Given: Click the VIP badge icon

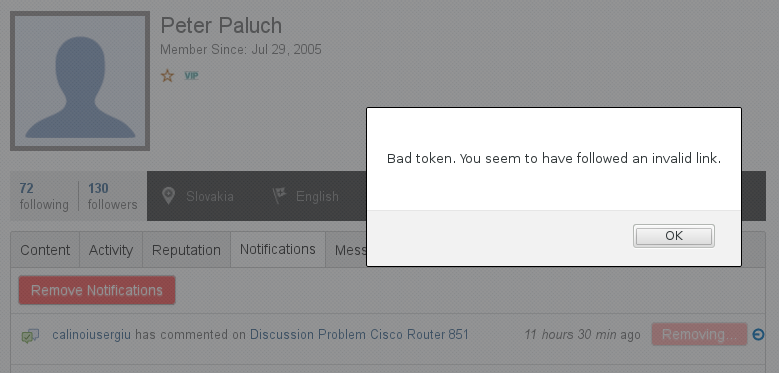Looking at the screenshot, I should (x=191, y=76).
